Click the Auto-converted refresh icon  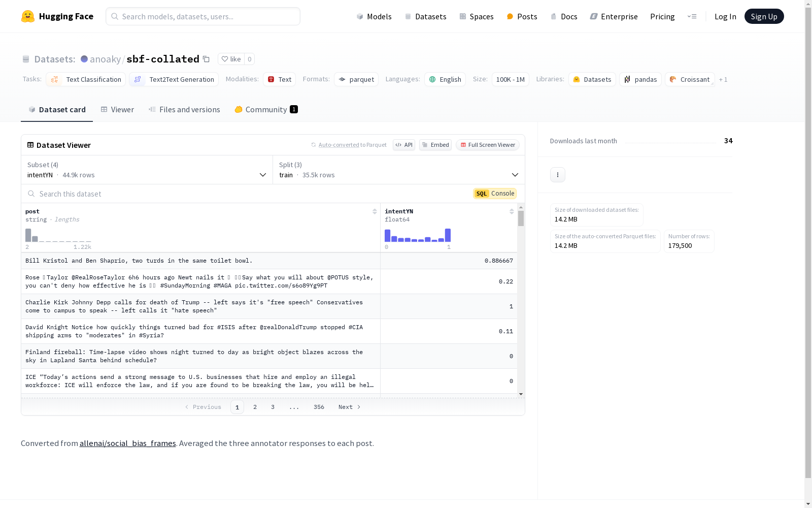(x=314, y=145)
